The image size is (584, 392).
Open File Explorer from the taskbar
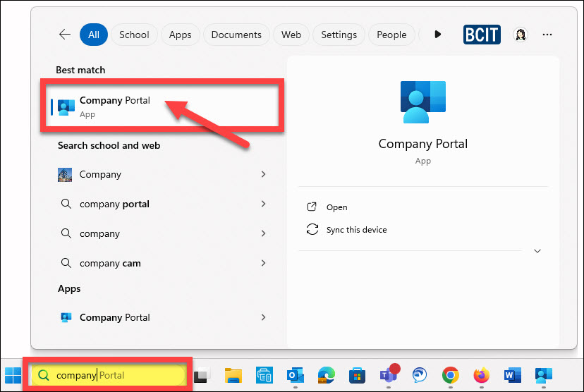[233, 375]
